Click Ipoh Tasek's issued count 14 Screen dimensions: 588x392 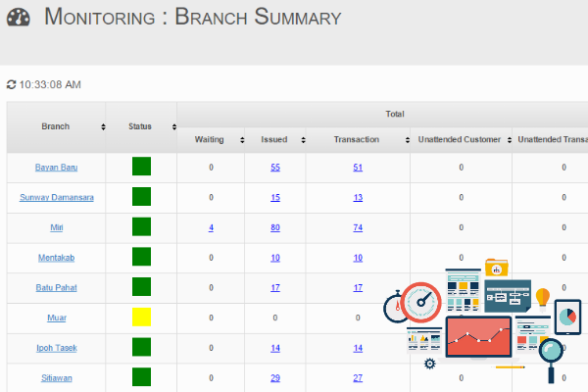[275, 348]
